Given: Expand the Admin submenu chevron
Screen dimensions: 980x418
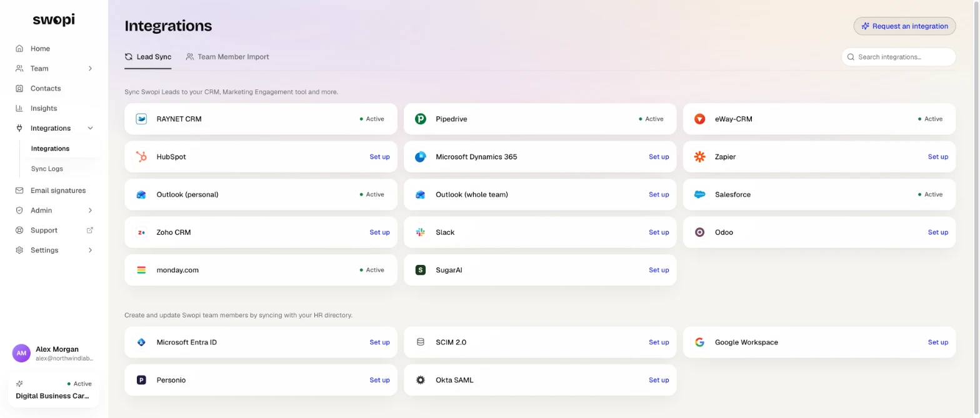Looking at the screenshot, I should (x=90, y=211).
